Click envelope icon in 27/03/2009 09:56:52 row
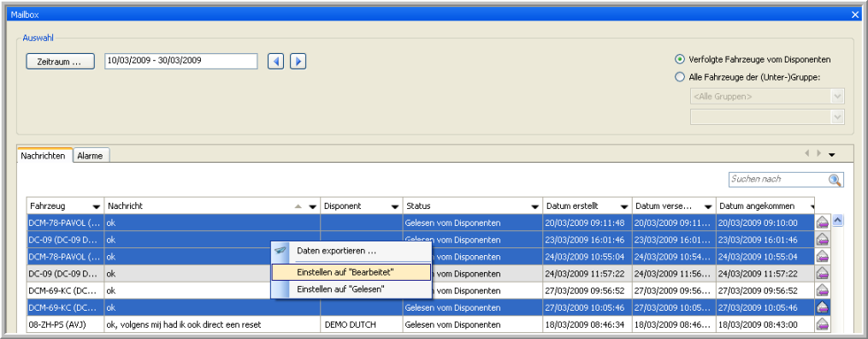Viewport: 868px width, 339px height. pos(822,290)
